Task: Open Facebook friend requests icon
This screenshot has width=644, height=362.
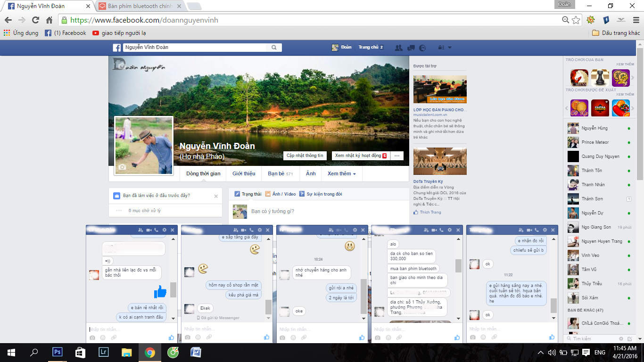Action: 399,48
